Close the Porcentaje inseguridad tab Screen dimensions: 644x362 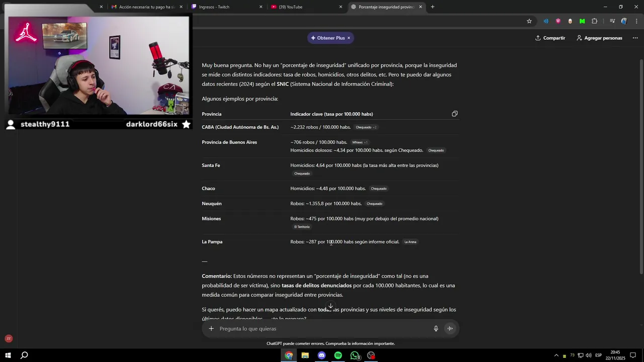point(420,7)
